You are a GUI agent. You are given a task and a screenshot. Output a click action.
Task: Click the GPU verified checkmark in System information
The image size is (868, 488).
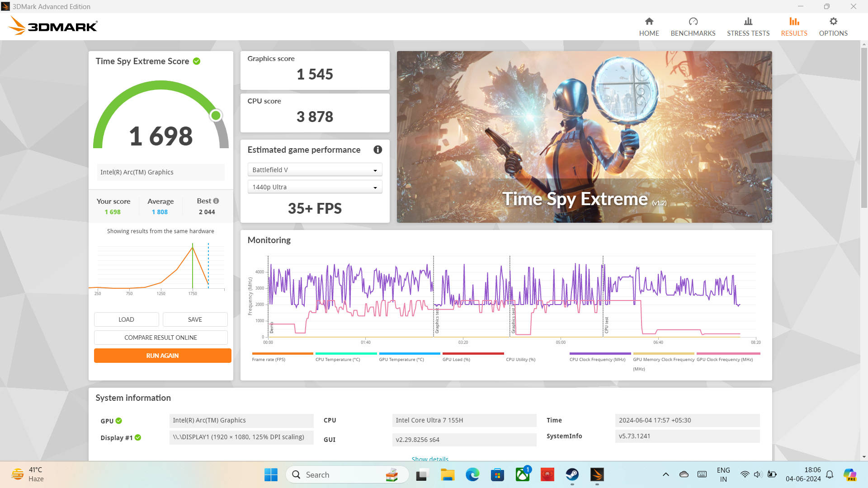tap(119, 421)
